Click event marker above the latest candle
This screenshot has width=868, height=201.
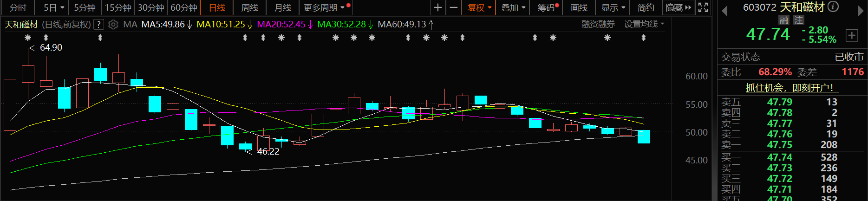tap(644, 38)
